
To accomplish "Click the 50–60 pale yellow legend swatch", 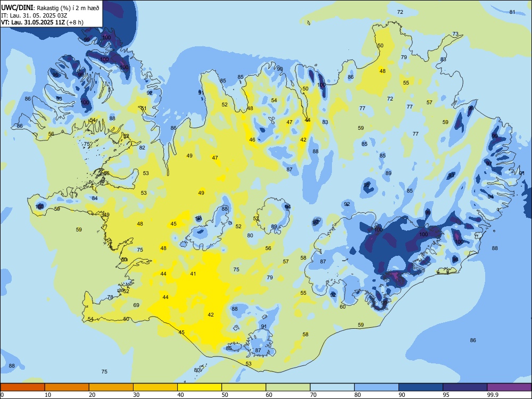I will (244, 387).
